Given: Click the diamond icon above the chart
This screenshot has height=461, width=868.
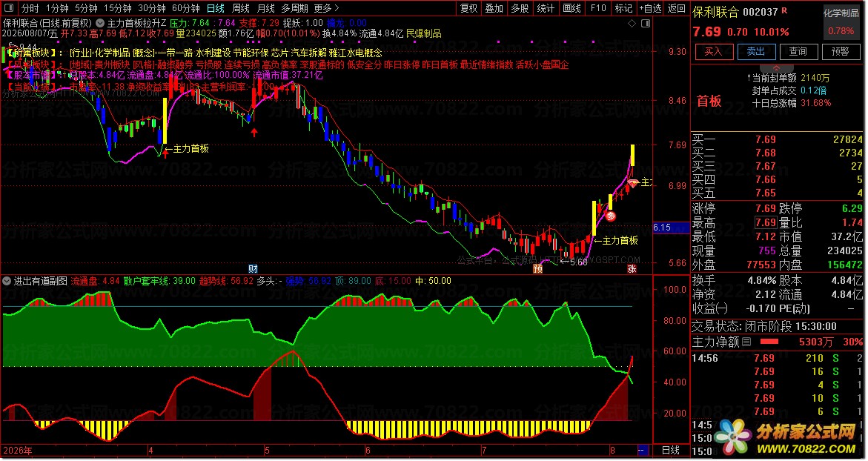Looking at the screenshot, I should (x=632, y=23).
